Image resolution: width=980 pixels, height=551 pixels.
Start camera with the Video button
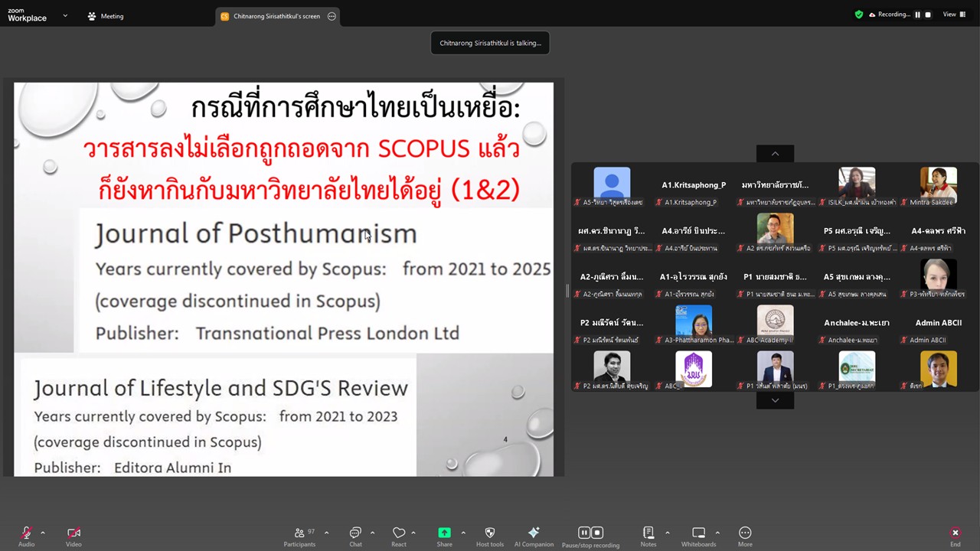(x=73, y=536)
